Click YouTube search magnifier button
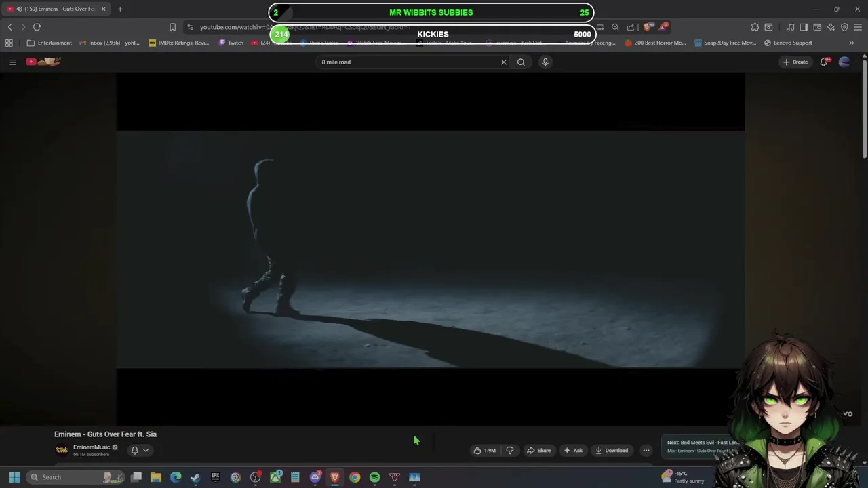 click(x=521, y=62)
